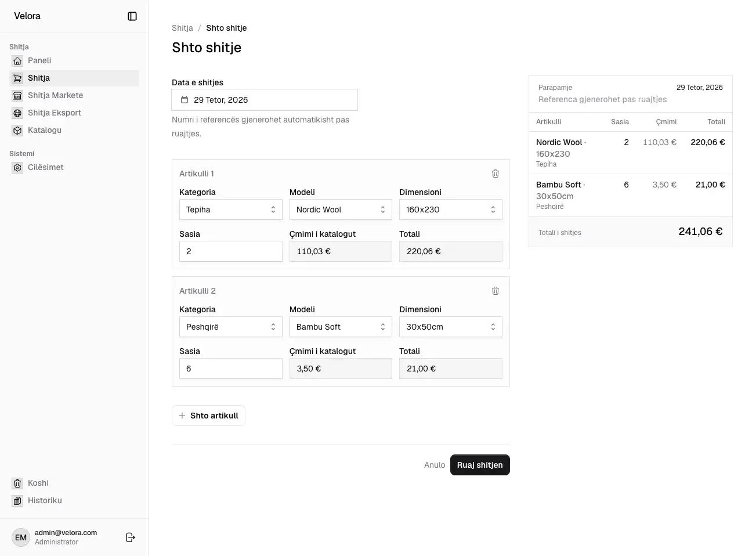Go to Shitja Markete in sidebar
Image resolution: width=756 pixels, height=556 pixels.
pos(74,95)
